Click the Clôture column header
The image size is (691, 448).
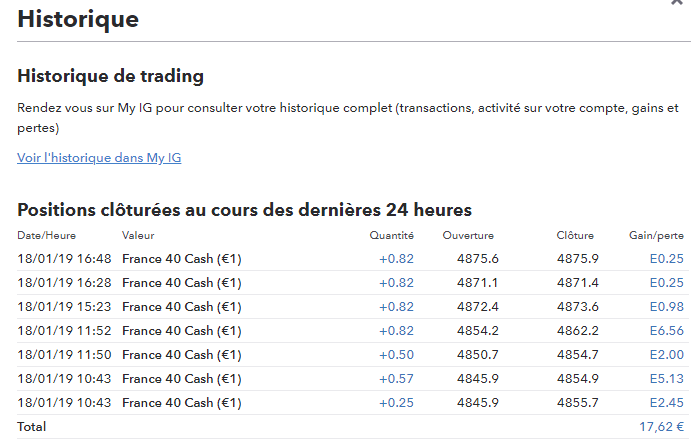pyautogui.click(x=575, y=236)
